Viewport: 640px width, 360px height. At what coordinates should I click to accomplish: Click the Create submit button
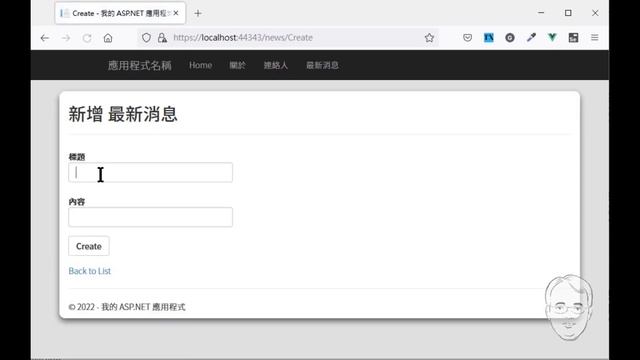[x=89, y=246]
